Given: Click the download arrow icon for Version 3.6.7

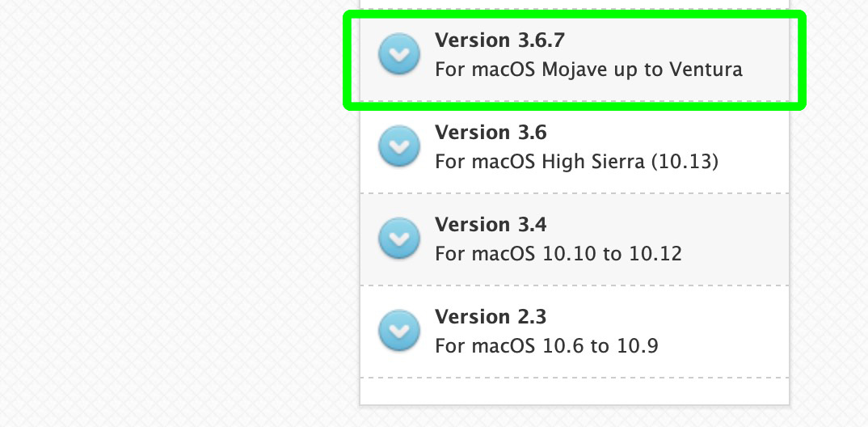Looking at the screenshot, I should [399, 54].
